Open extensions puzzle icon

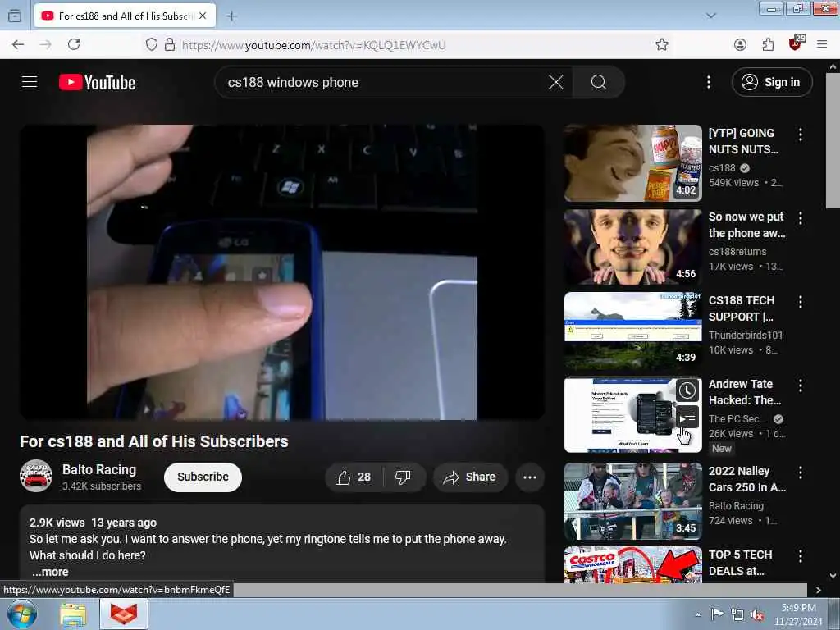tap(768, 44)
